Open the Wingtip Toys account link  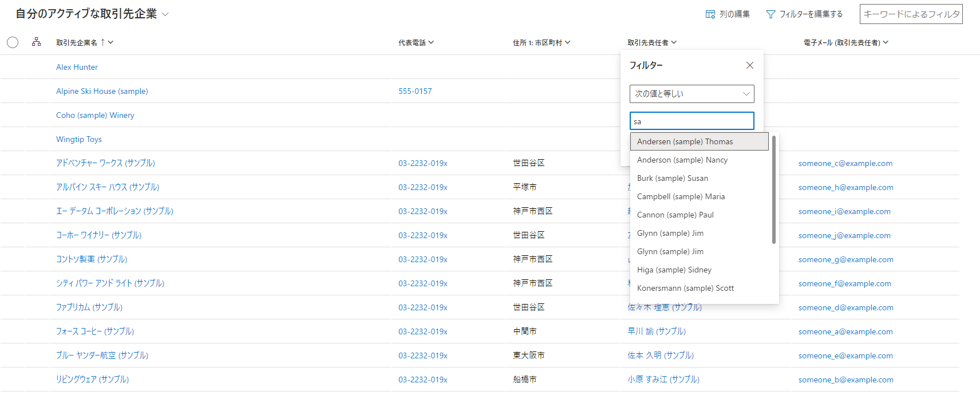(79, 139)
